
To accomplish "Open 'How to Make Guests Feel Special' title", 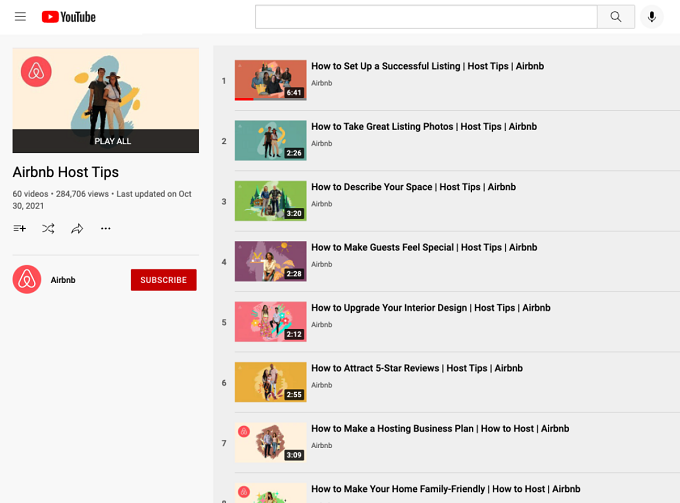I will pyautogui.click(x=424, y=247).
